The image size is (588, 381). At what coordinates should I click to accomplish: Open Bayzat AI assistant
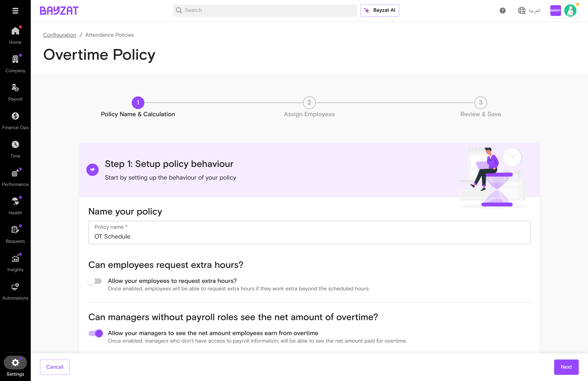(x=380, y=10)
